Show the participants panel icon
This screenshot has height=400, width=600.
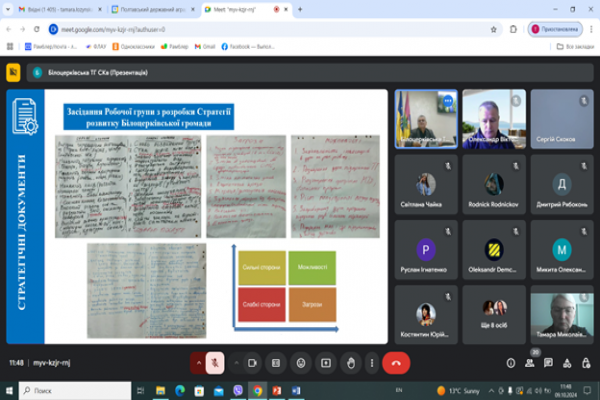[530, 363]
